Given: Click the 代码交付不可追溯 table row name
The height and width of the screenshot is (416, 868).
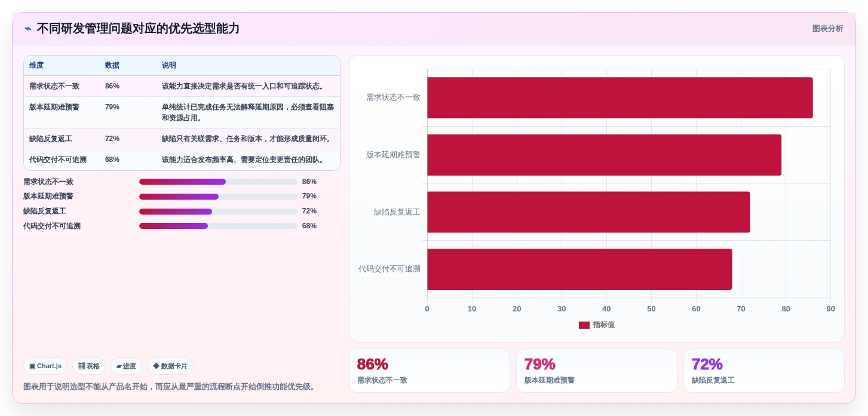Looking at the screenshot, I should 58,160.
